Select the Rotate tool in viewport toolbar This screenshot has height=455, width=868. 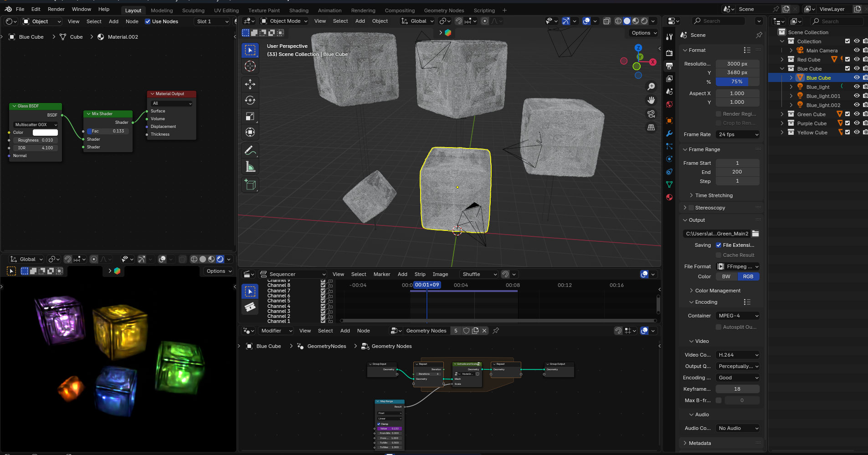point(250,100)
